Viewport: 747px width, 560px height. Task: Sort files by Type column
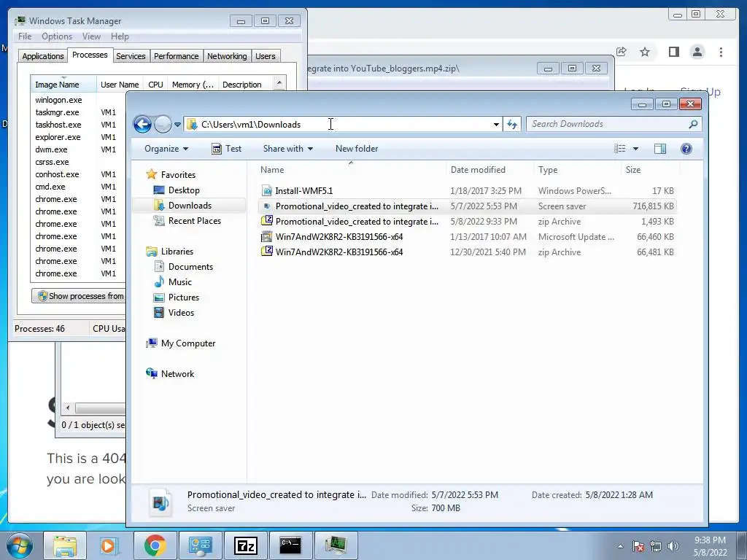(x=578, y=169)
